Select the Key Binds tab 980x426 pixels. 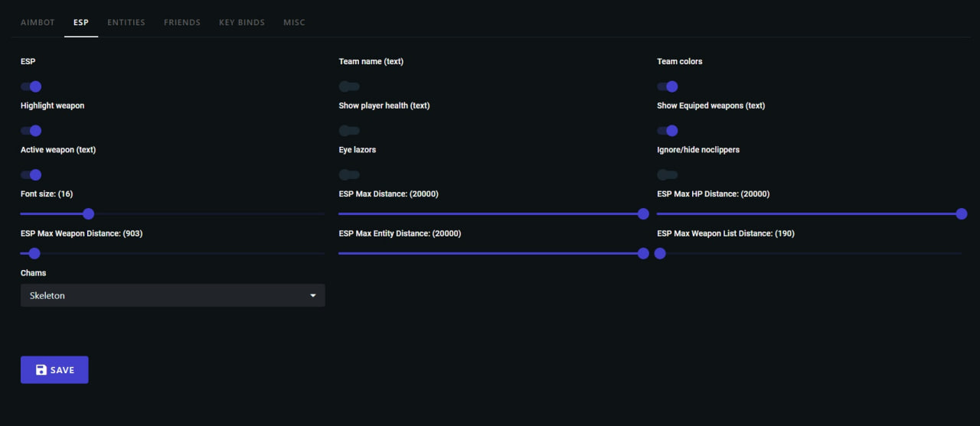242,22
